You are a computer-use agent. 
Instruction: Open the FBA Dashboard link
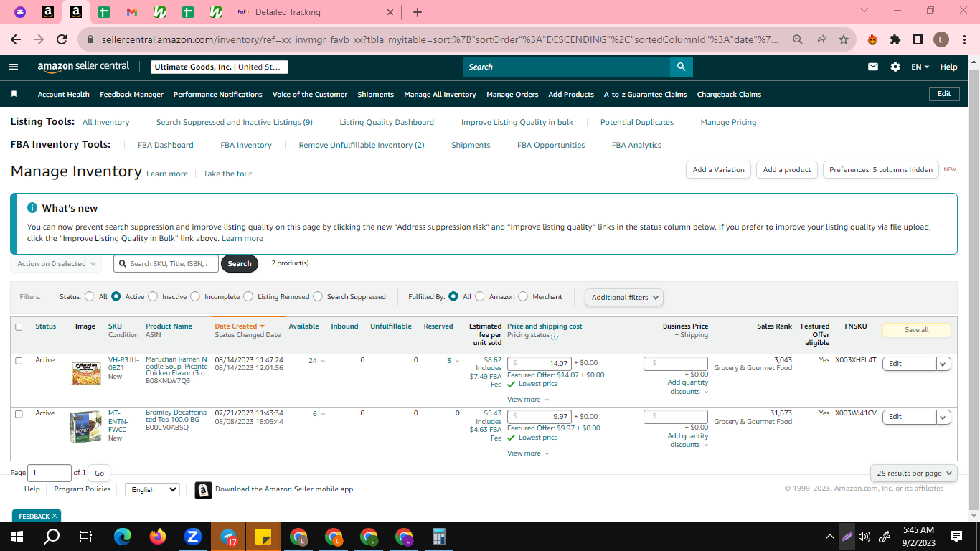(x=166, y=145)
